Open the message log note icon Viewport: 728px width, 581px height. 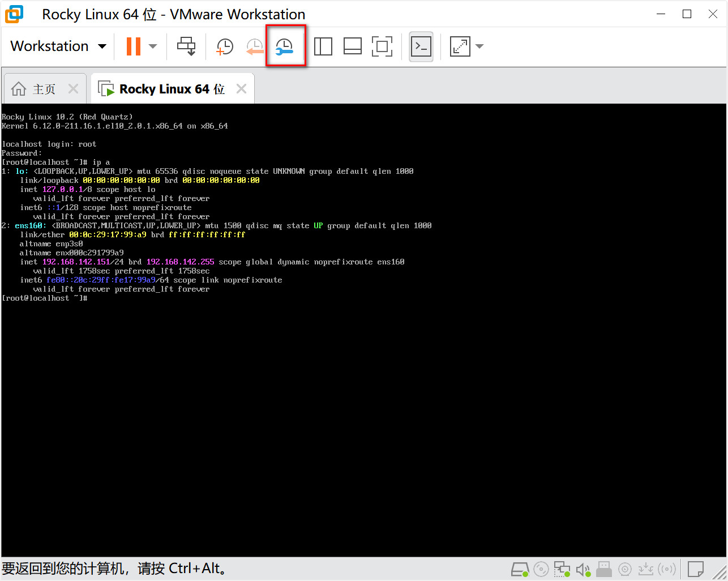coord(696,569)
